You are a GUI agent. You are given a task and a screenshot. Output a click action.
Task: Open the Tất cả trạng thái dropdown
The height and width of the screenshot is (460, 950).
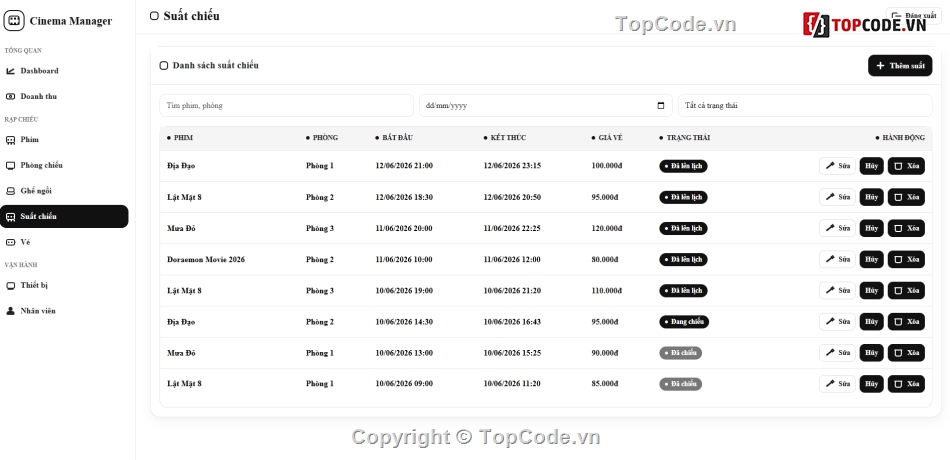pos(805,105)
